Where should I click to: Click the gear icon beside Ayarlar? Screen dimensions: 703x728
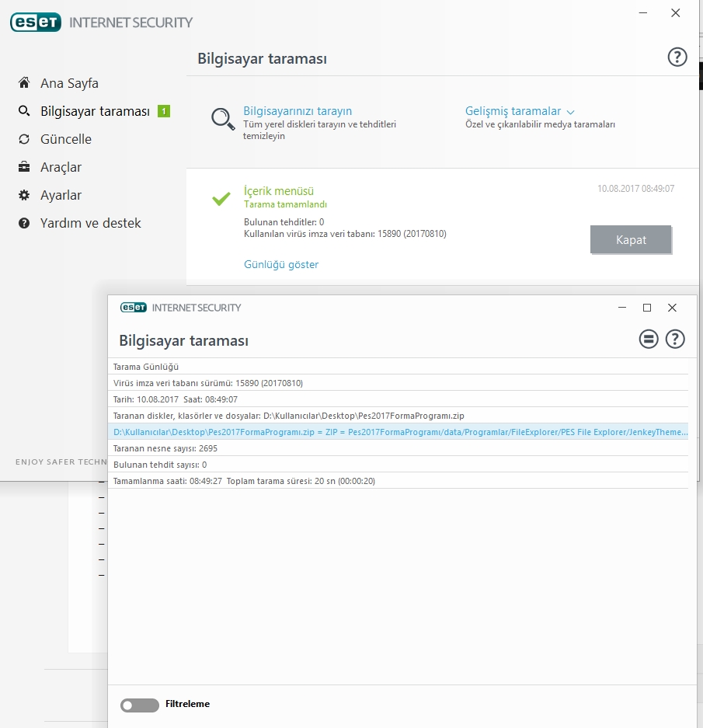[x=24, y=195]
